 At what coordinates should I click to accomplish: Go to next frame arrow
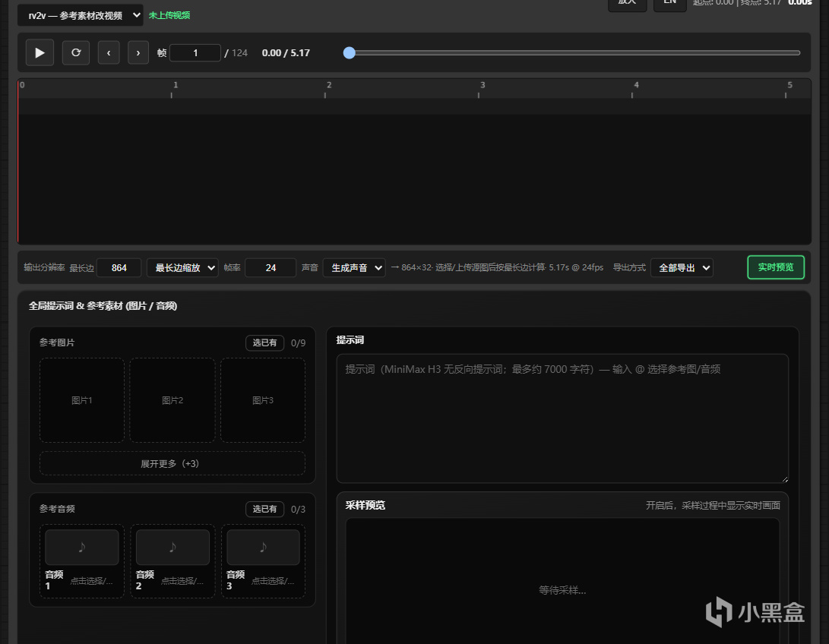pyautogui.click(x=138, y=53)
